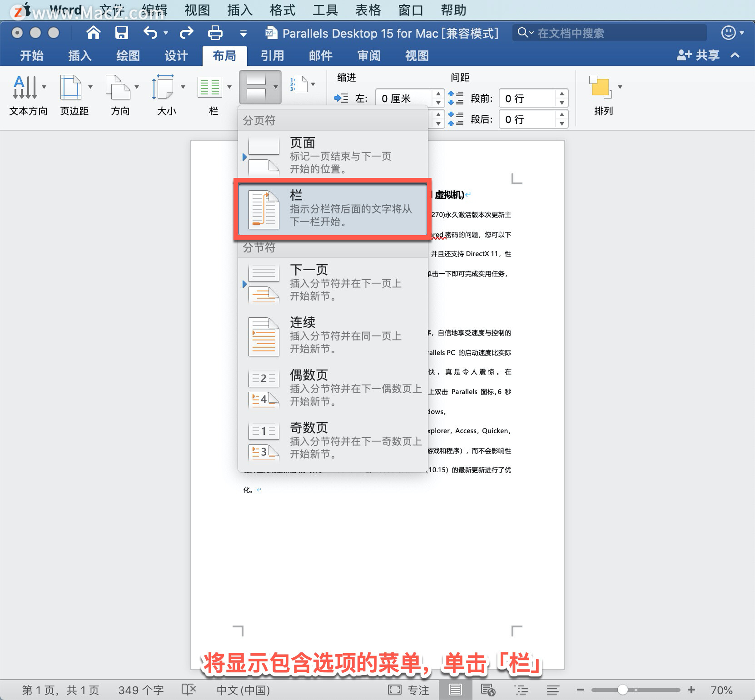Save document with floppy disk icon

121,33
